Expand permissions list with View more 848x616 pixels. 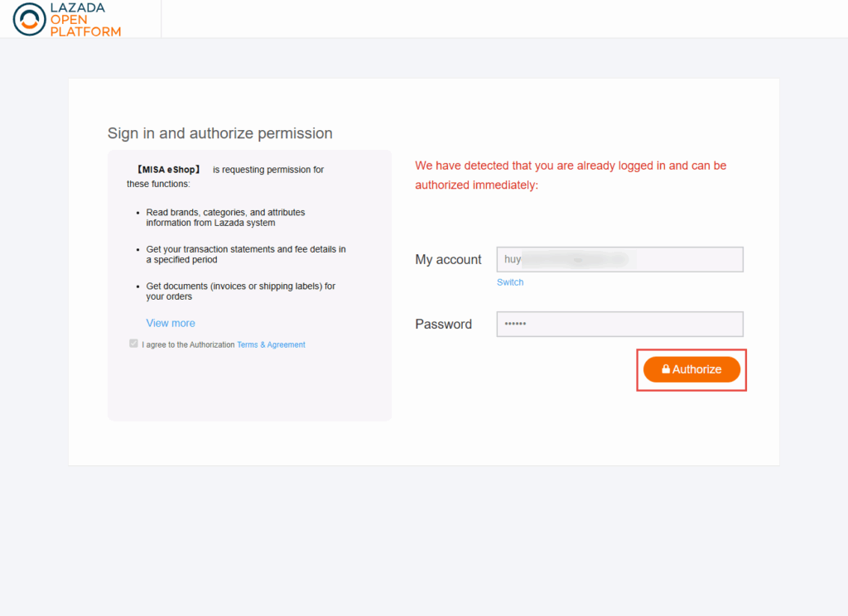pyautogui.click(x=171, y=323)
